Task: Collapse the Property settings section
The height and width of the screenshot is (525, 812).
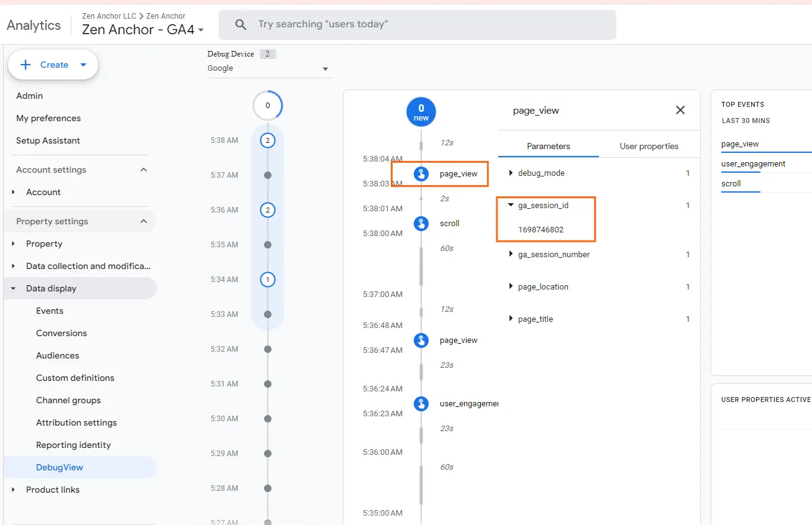Action: [x=144, y=221]
